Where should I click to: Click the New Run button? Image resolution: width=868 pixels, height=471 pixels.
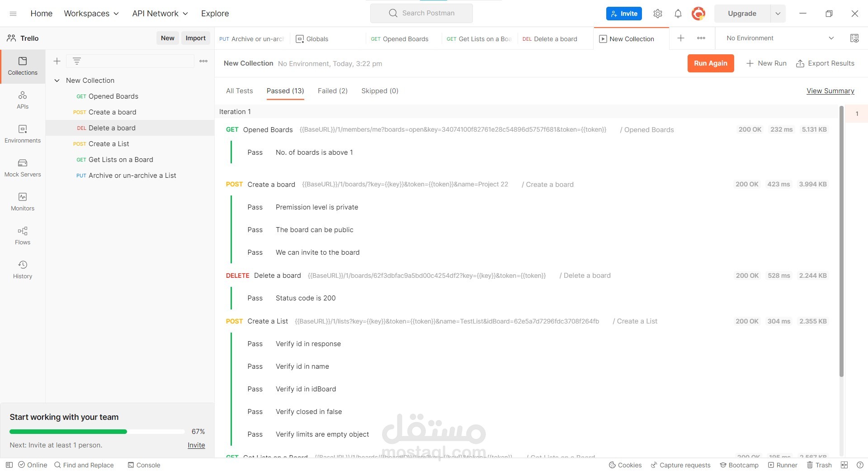pyautogui.click(x=766, y=63)
